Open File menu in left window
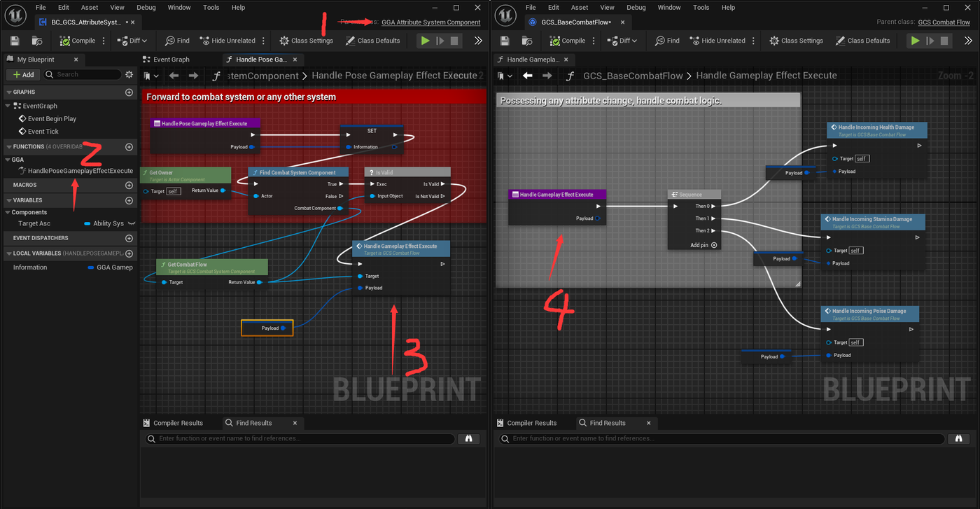 [41, 8]
